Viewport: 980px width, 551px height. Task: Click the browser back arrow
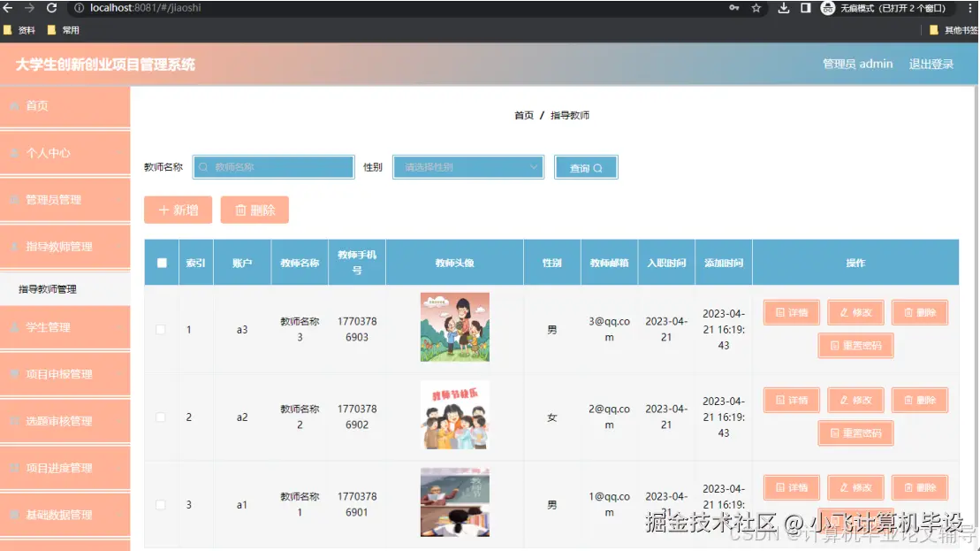click(x=8, y=8)
